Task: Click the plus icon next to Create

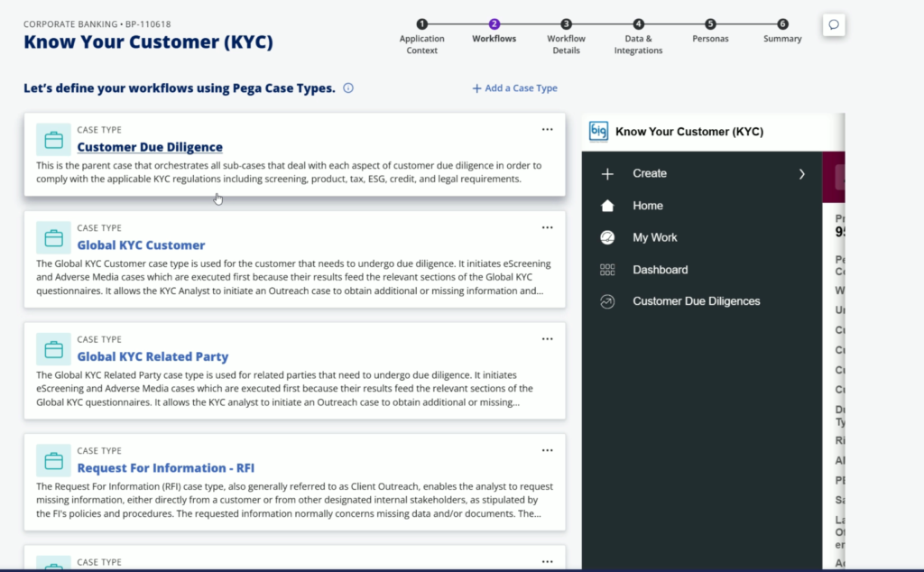Action: pos(607,174)
